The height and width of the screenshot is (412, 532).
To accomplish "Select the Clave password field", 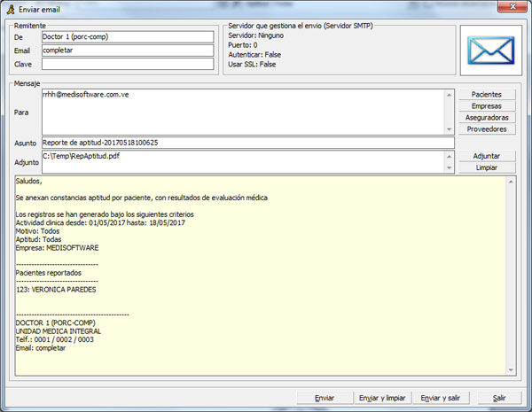I will tap(127, 64).
